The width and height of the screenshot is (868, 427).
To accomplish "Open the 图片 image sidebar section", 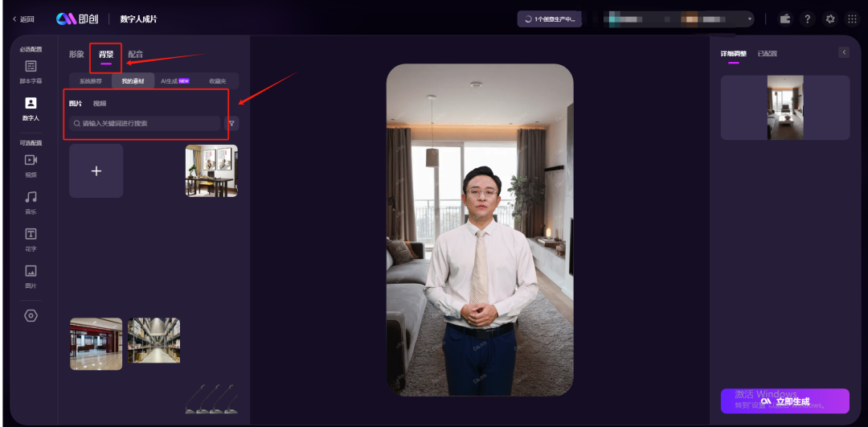I will (31, 275).
